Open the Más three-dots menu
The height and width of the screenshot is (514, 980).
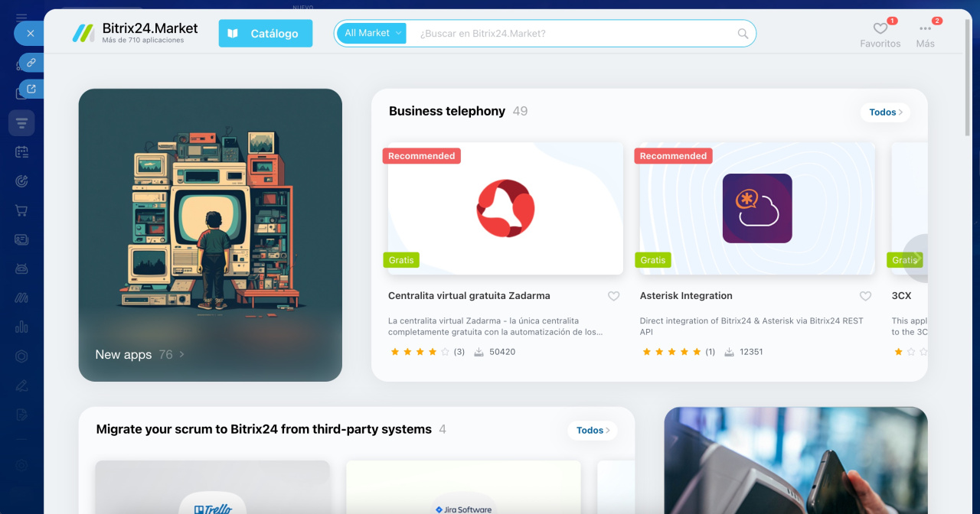pyautogui.click(x=925, y=29)
